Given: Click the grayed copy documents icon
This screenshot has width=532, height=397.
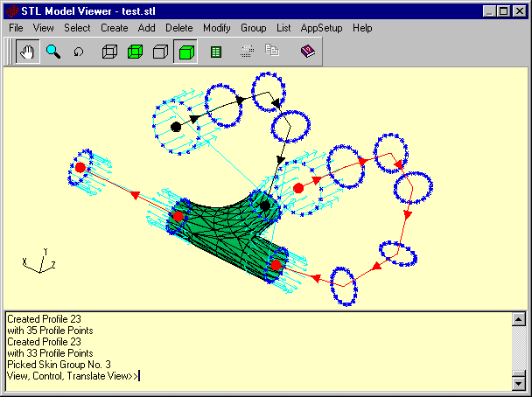Looking at the screenshot, I should point(272,50).
